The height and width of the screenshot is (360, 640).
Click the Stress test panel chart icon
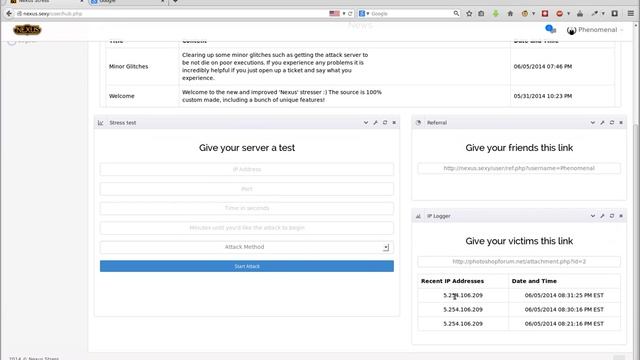click(100, 123)
